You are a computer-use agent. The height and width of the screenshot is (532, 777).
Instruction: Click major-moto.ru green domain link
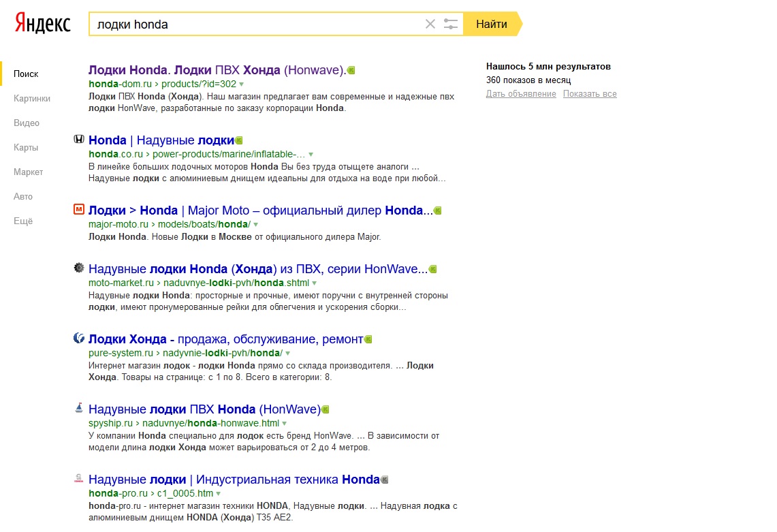point(118,225)
